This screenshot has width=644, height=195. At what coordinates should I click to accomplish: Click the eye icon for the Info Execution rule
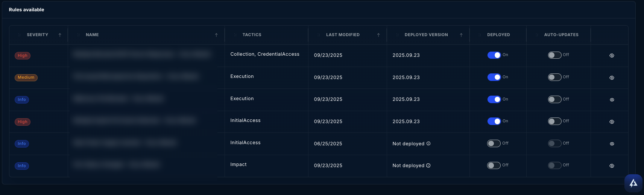pyautogui.click(x=612, y=100)
